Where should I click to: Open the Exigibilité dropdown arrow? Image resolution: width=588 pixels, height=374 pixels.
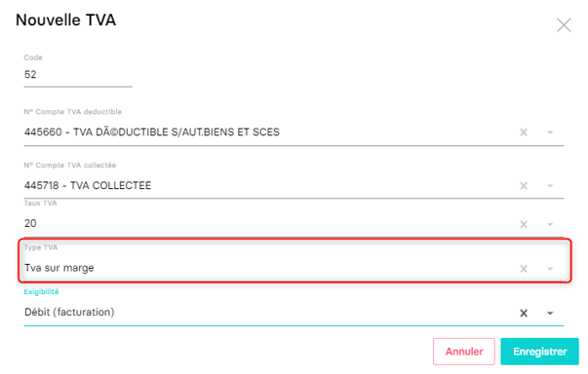550,313
